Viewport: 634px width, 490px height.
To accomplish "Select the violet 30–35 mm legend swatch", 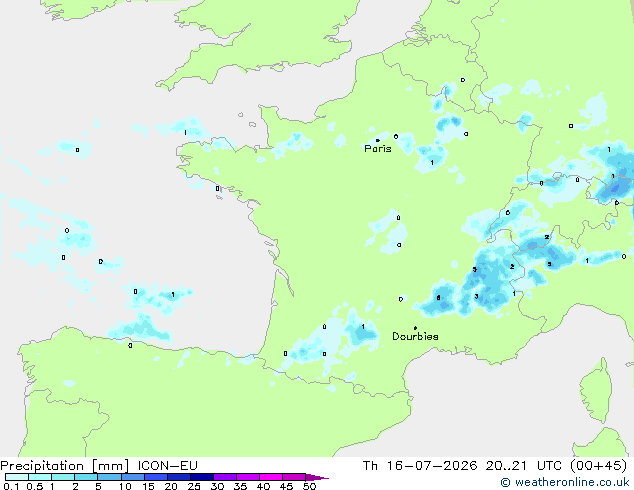I will tap(225, 477).
